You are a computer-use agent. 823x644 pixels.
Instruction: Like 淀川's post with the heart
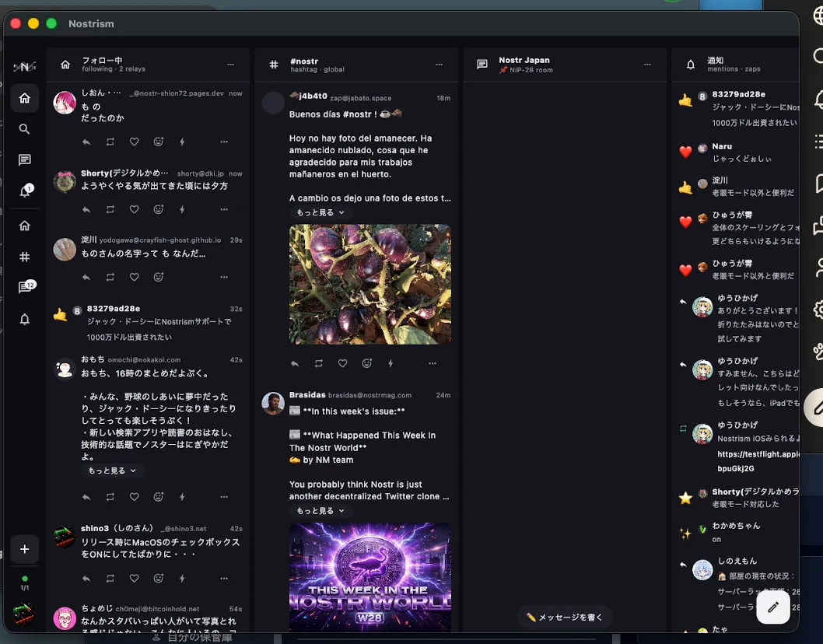tap(135, 277)
